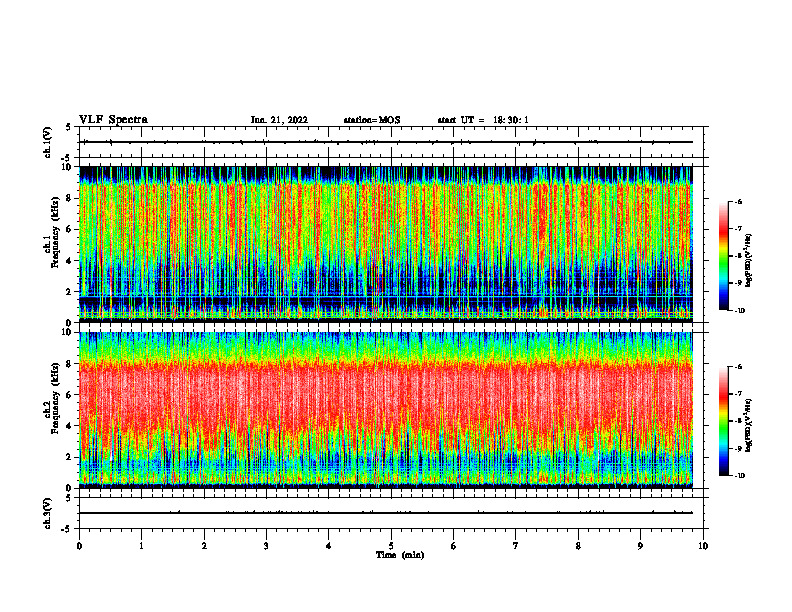Click the "10" frequency tick of ch.1 spectrogram
792x612 pixels.
point(69,167)
